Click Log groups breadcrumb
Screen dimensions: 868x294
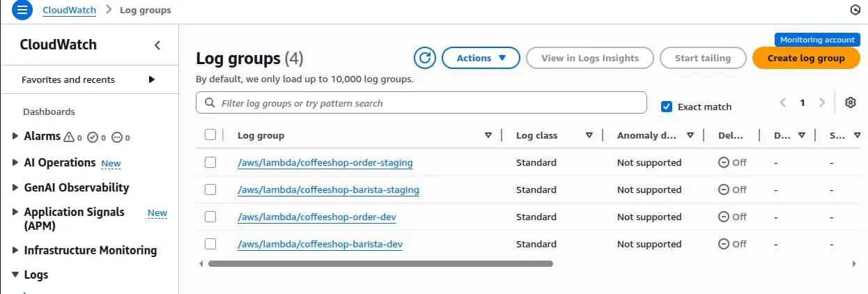146,10
